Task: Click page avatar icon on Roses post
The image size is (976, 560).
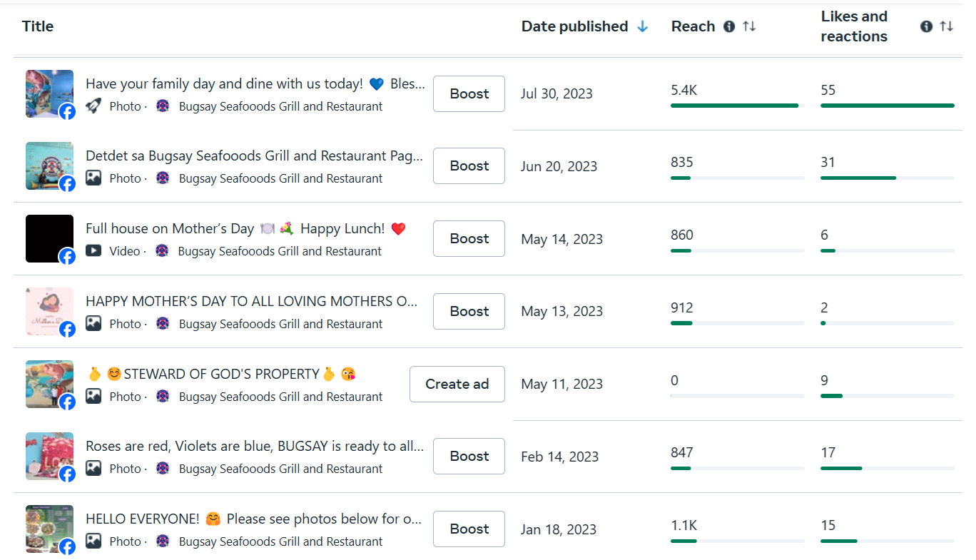Action: pos(163,469)
